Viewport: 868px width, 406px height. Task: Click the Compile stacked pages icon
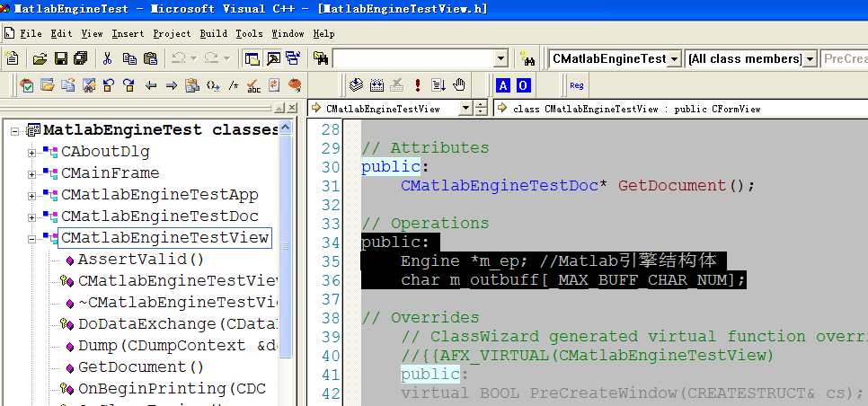(357, 85)
